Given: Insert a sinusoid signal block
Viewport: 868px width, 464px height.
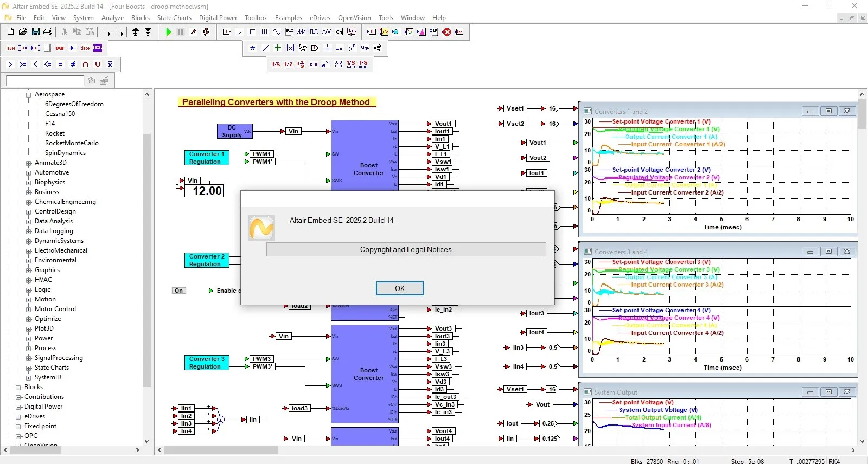Looking at the screenshot, I should point(277,32).
